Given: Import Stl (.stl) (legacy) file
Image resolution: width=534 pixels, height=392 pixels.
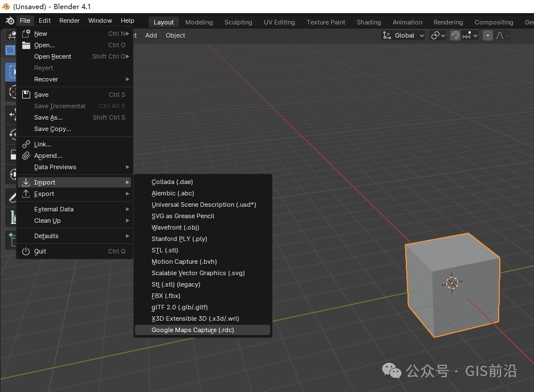Looking at the screenshot, I should coord(203,284).
